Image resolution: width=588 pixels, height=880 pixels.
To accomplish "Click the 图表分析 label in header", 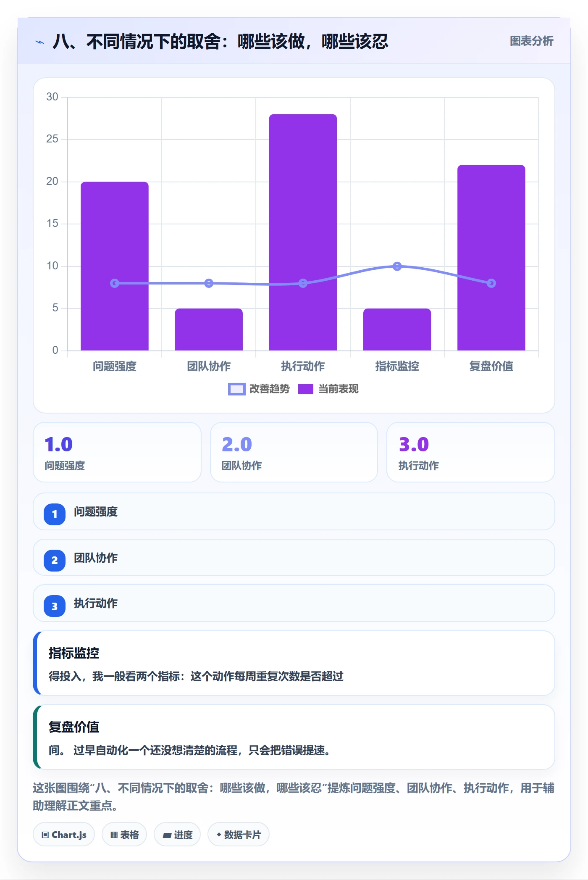I will (531, 41).
